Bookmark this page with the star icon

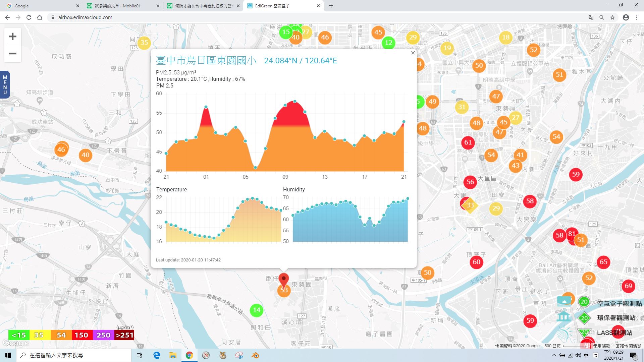(x=612, y=17)
